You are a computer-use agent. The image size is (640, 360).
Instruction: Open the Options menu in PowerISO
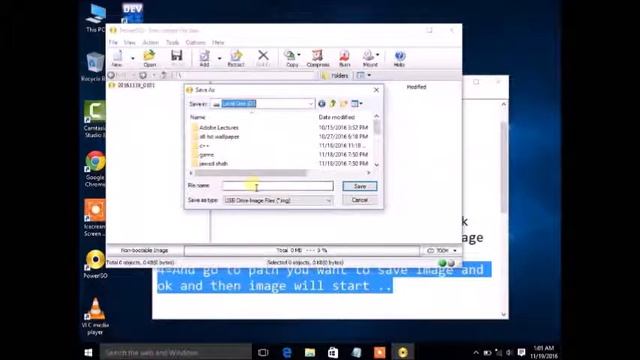196,42
